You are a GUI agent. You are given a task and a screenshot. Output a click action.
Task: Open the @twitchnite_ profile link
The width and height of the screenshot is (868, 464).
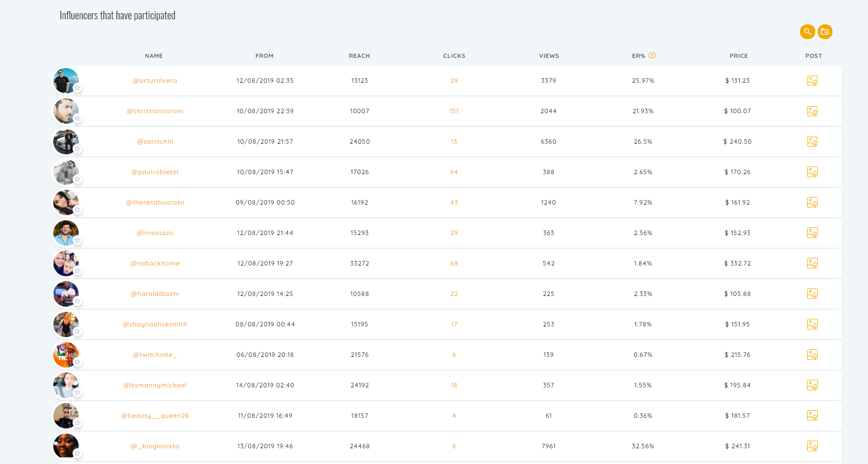tap(155, 355)
